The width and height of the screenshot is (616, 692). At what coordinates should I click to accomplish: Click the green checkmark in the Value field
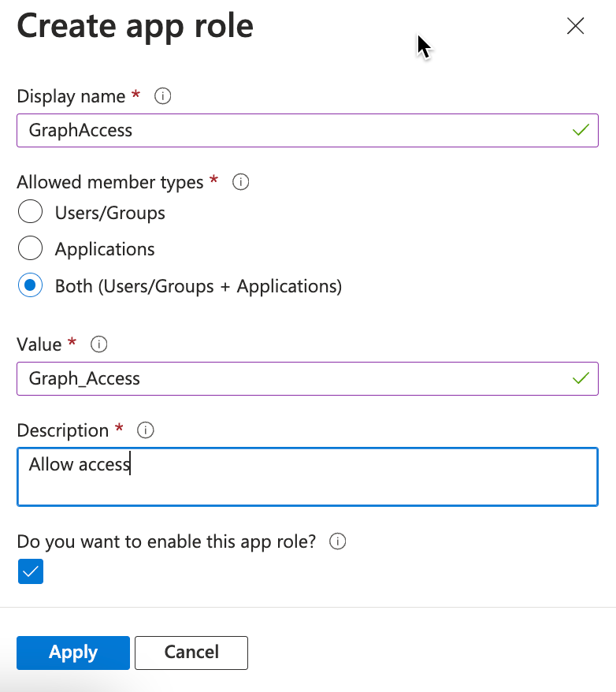tap(581, 379)
